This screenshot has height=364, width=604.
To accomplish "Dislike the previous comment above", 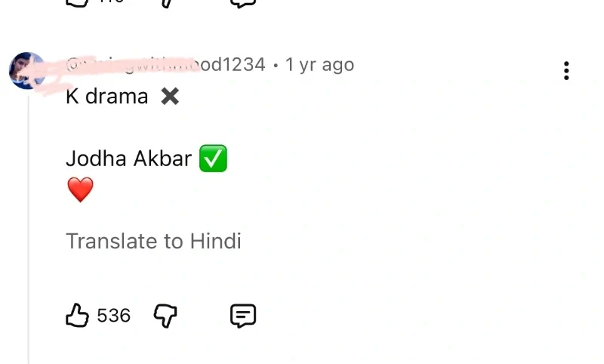I will (x=165, y=2).
